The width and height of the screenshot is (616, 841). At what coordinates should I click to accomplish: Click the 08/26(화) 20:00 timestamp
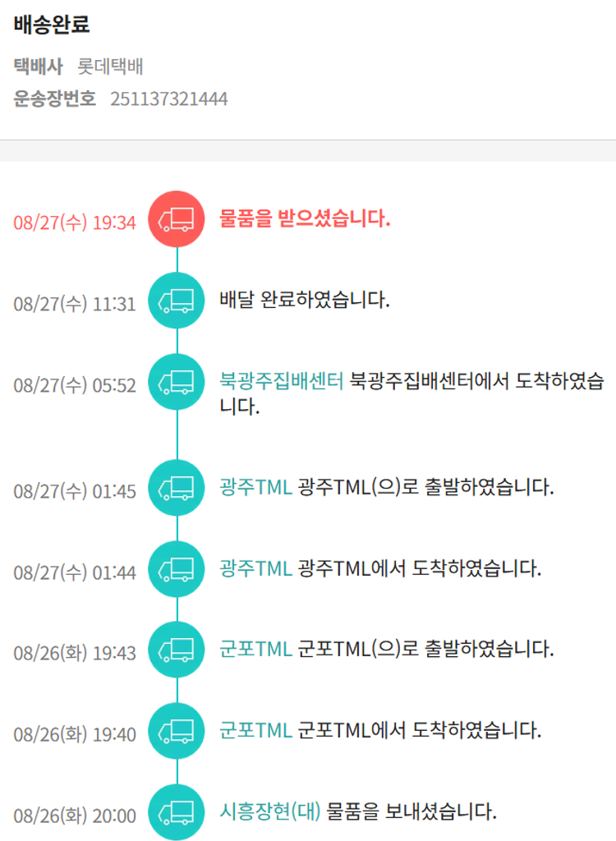[x=75, y=816]
